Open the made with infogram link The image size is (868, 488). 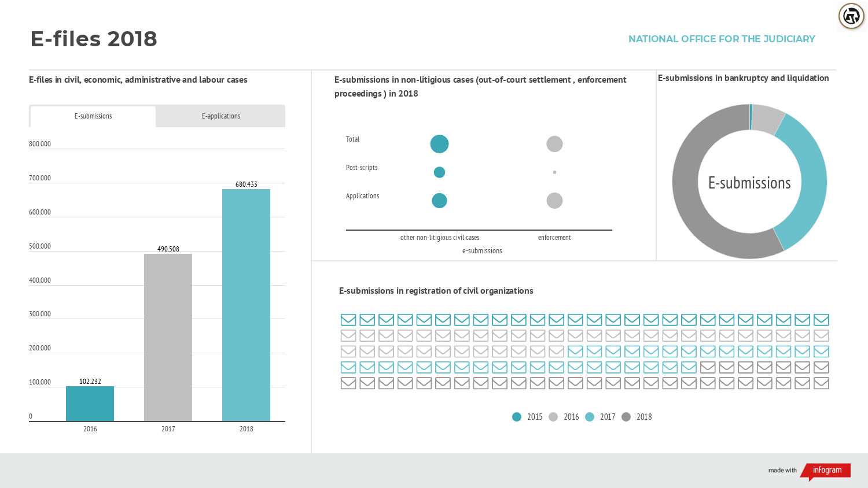tap(810, 471)
